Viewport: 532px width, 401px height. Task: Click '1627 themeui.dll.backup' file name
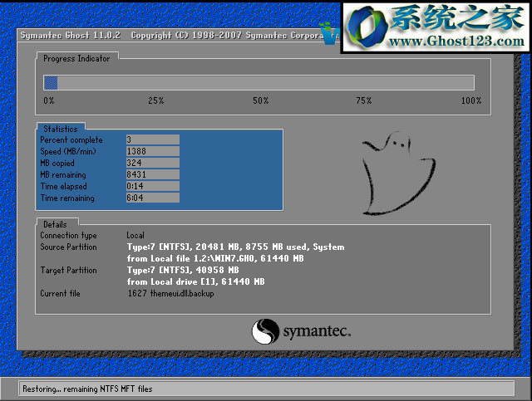click(x=170, y=293)
